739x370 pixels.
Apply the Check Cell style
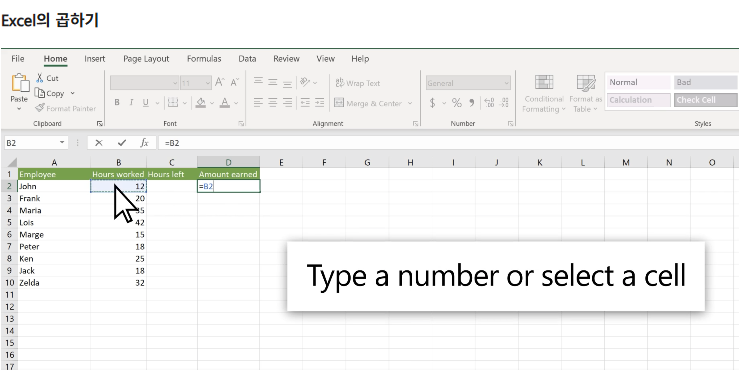pyautogui.click(x=706, y=100)
